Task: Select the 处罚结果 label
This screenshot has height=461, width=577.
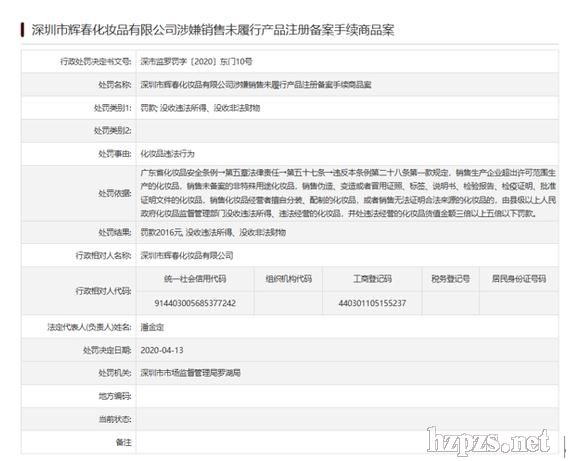Action: tap(114, 232)
